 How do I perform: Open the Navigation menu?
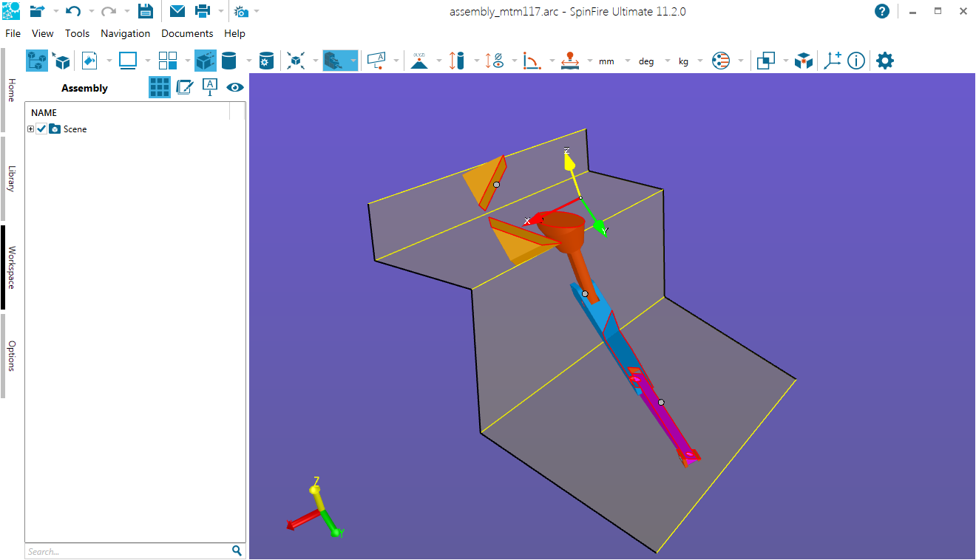coord(125,33)
